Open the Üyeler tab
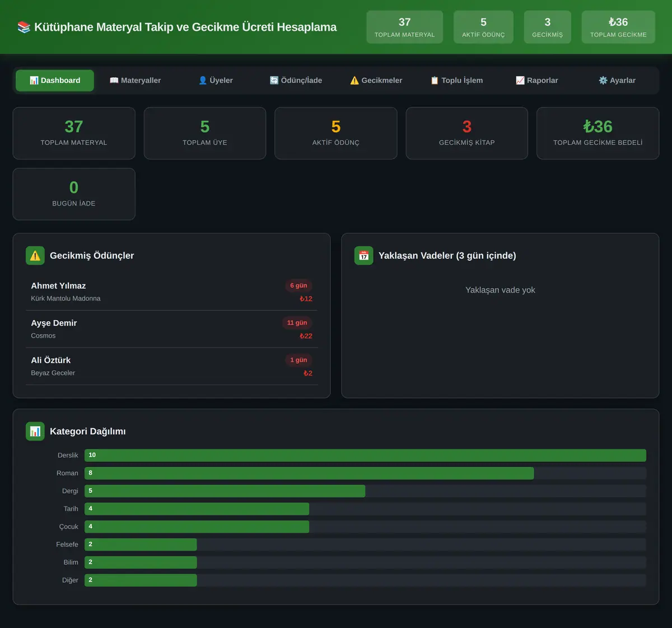 pos(216,81)
